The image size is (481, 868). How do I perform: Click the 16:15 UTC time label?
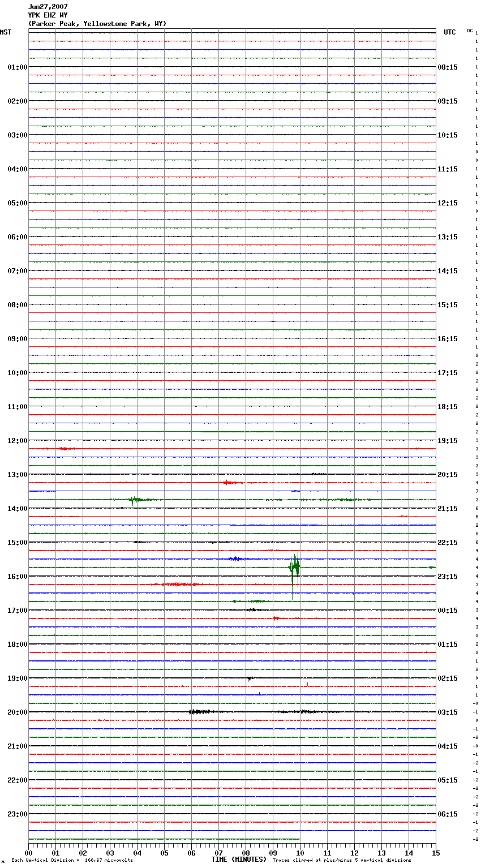click(x=448, y=339)
